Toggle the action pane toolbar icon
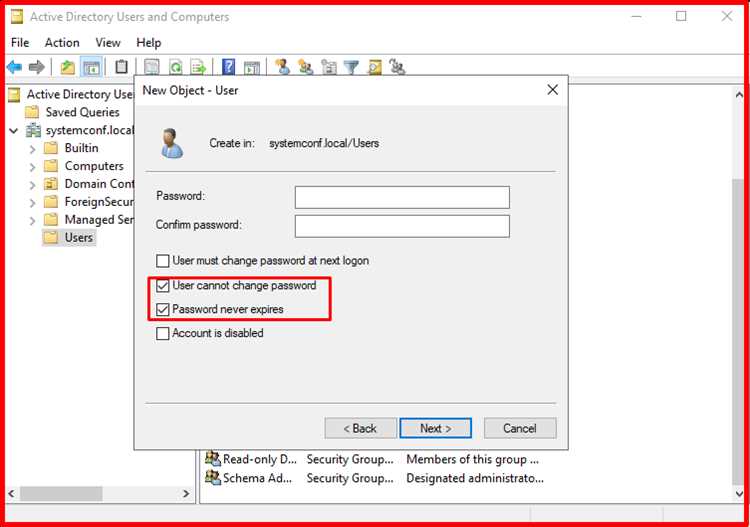The width and height of the screenshot is (750, 527). [252, 67]
